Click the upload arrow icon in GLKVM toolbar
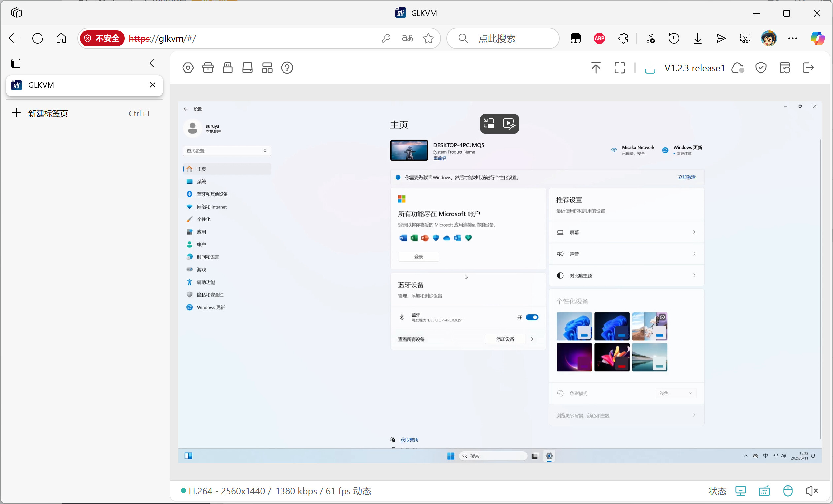 (x=596, y=68)
